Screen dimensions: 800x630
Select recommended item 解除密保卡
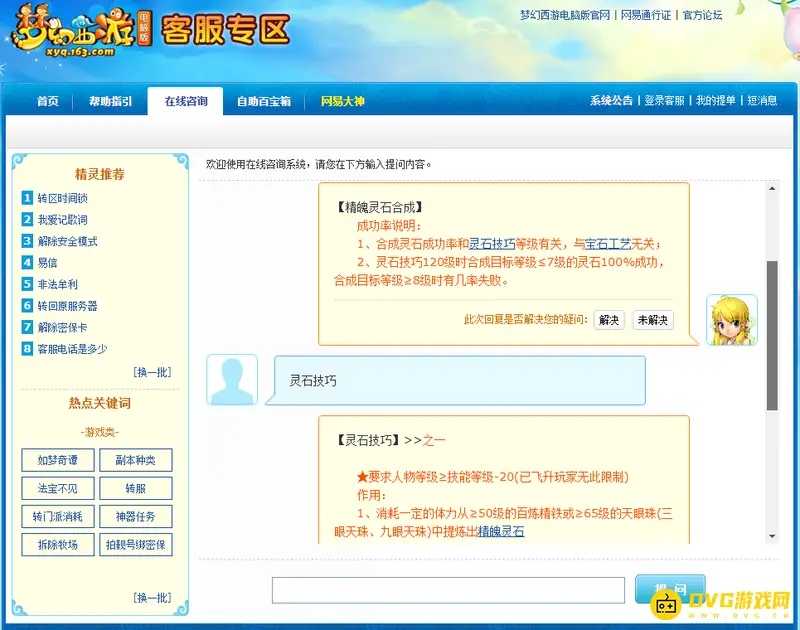click(x=62, y=327)
